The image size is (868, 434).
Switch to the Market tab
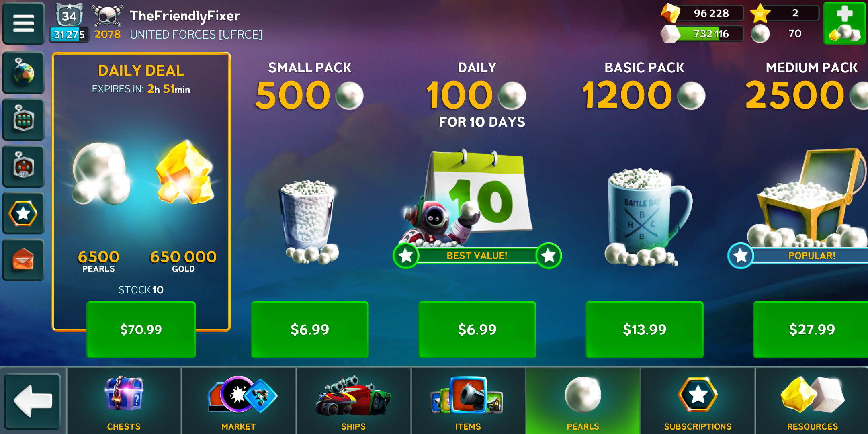[239, 401]
